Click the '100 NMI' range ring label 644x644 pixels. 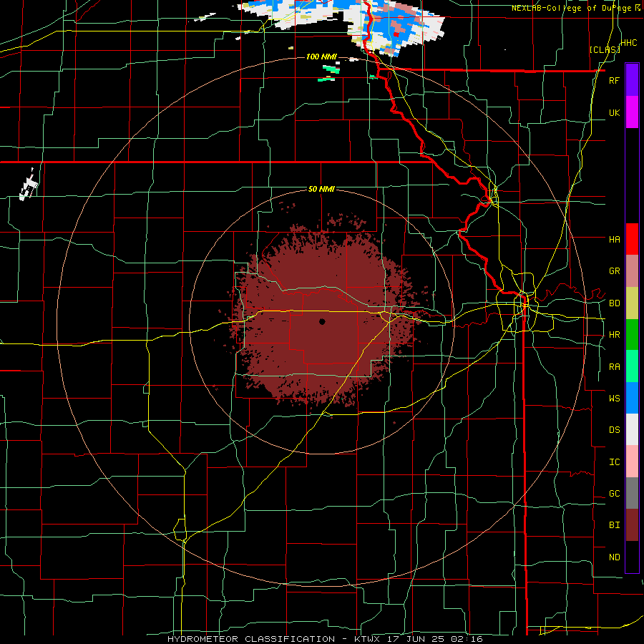[x=321, y=57]
